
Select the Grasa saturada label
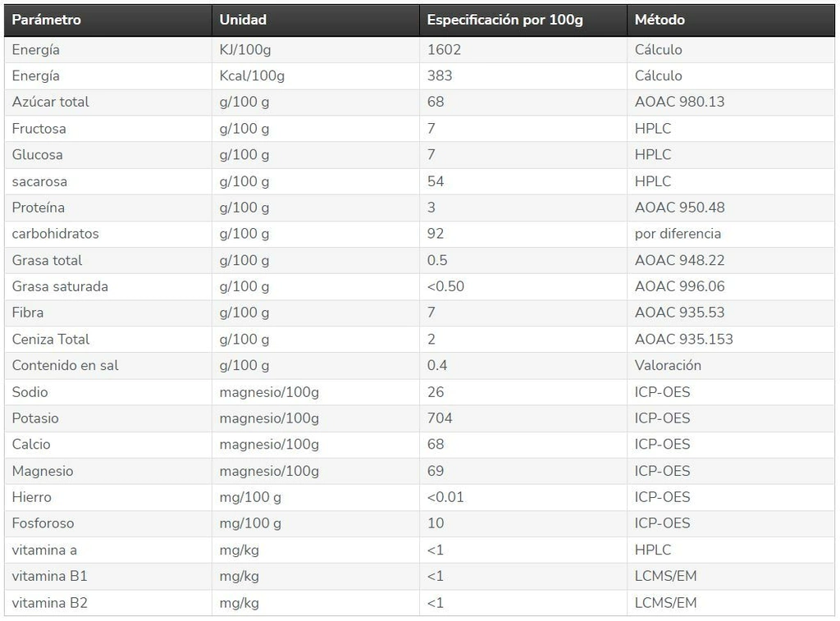coord(60,286)
